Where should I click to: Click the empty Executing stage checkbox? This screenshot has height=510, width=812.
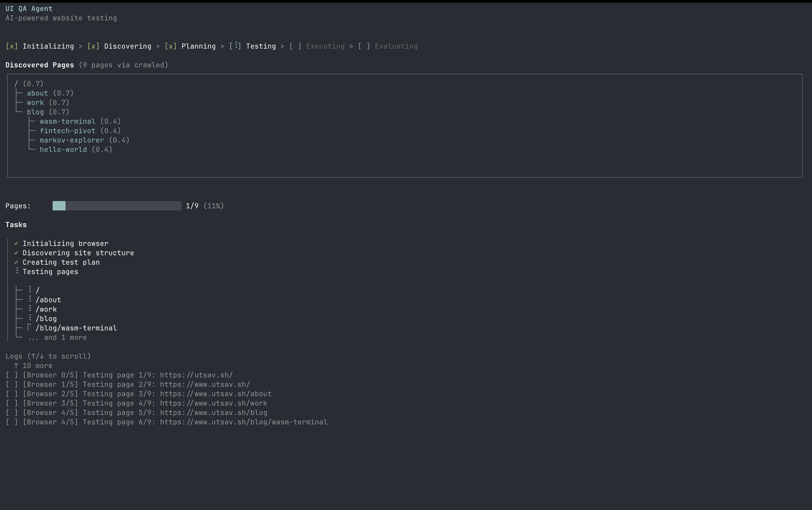[295, 46]
